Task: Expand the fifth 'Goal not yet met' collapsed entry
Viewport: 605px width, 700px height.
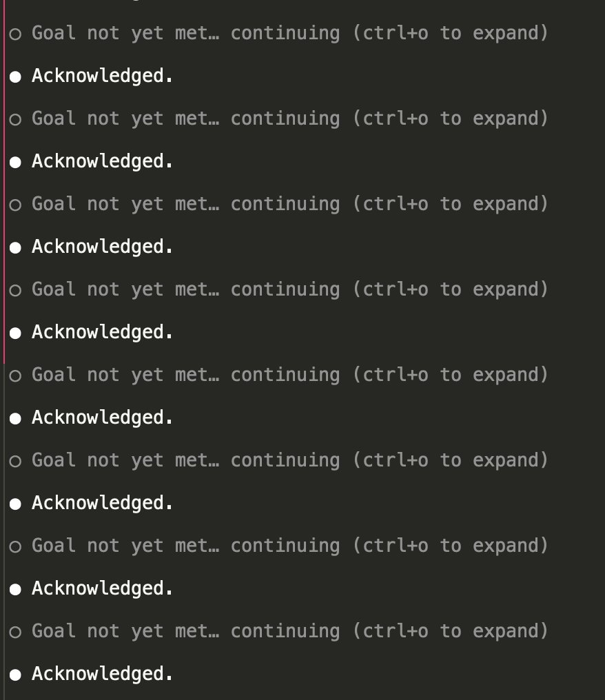Action: [x=290, y=375]
